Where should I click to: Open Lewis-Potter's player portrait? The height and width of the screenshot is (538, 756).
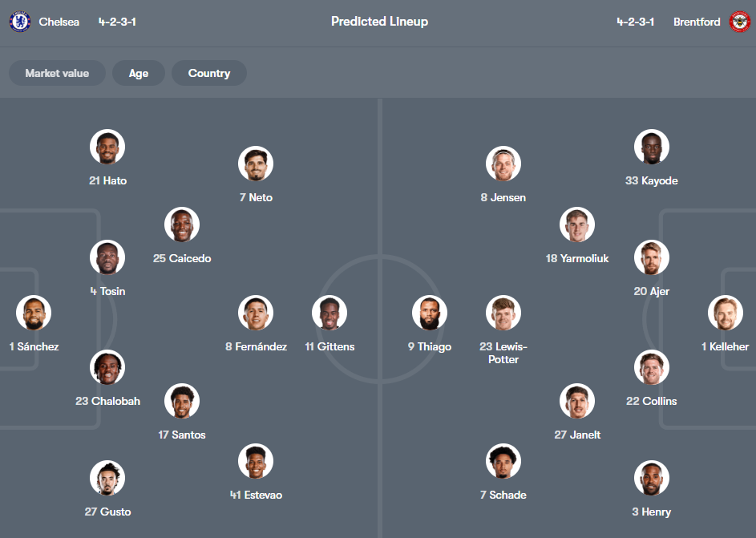[x=503, y=313]
